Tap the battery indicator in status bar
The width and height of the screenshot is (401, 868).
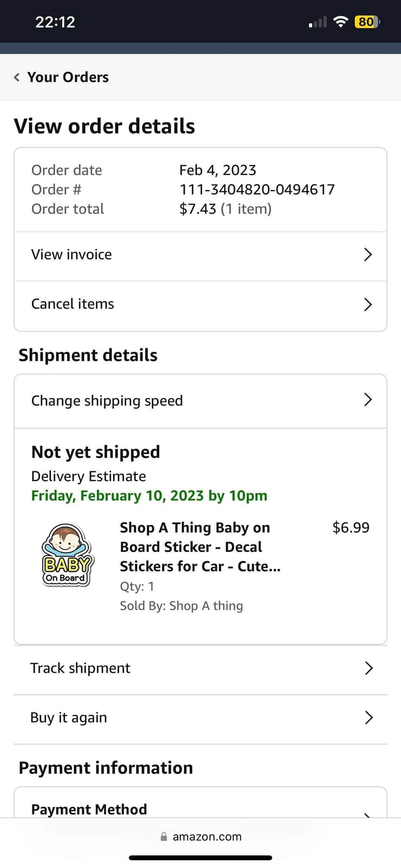click(x=367, y=22)
